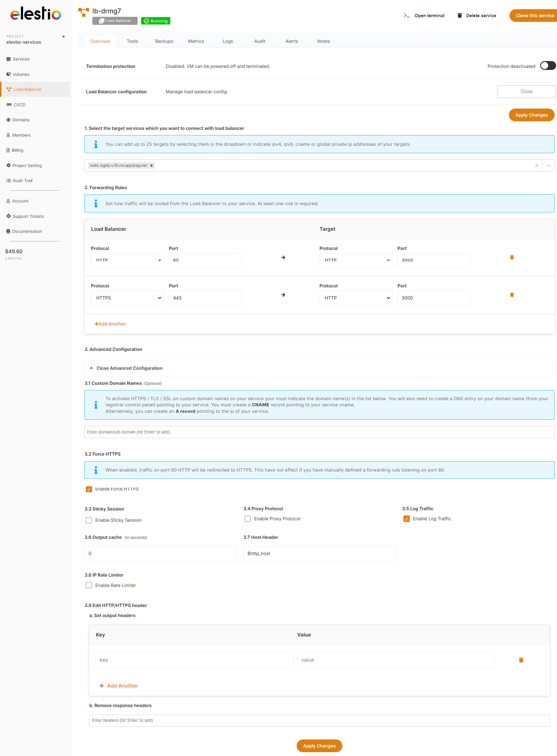Image resolution: width=557 pixels, height=756 pixels.
Task: Uncheck Enable Force HTTPS
Action: [x=89, y=489]
